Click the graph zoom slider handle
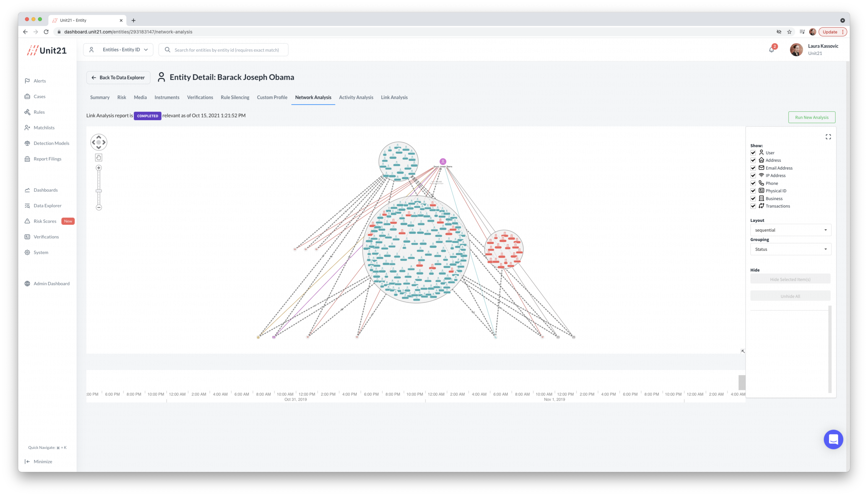 [x=99, y=191]
